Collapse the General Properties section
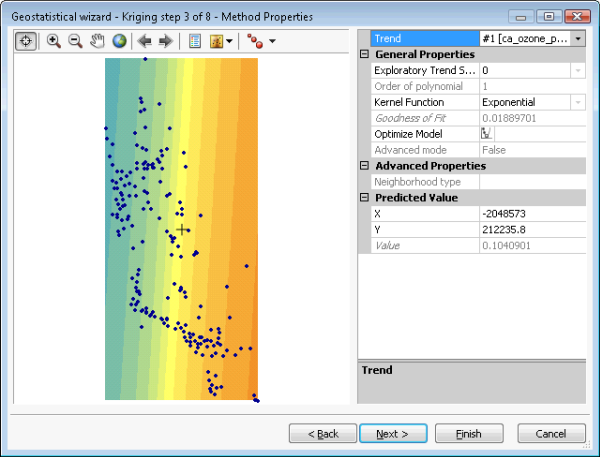This screenshot has width=600, height=457. (364, 54)
